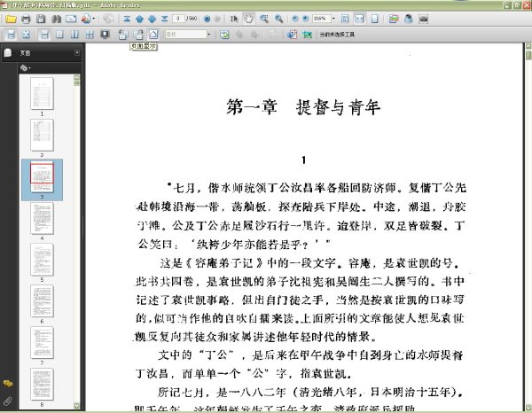The width and height of the screenshot is (532, 413).
Task: Click thumbnail panel scroll-down arrow
Action: 76,406
